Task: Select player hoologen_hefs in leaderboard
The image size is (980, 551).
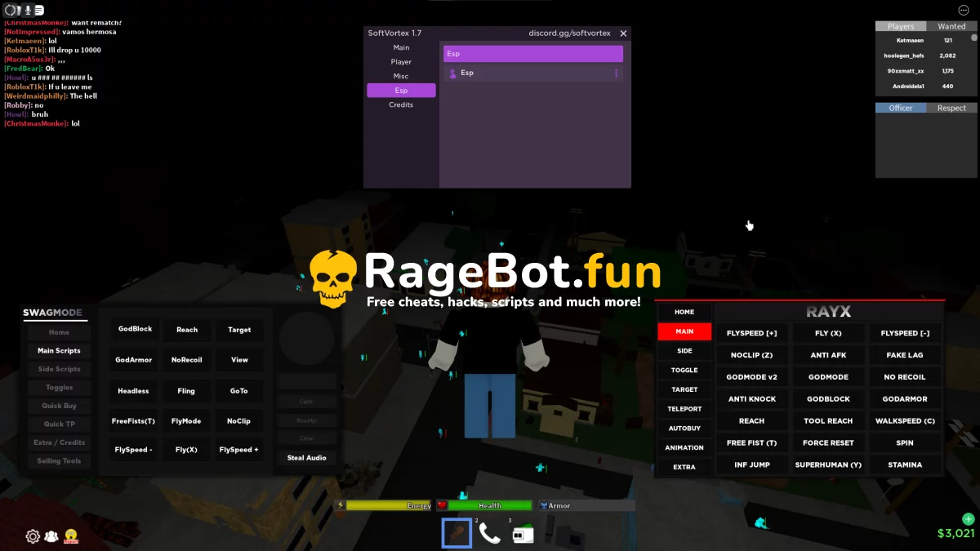Action: click(903, 56)
